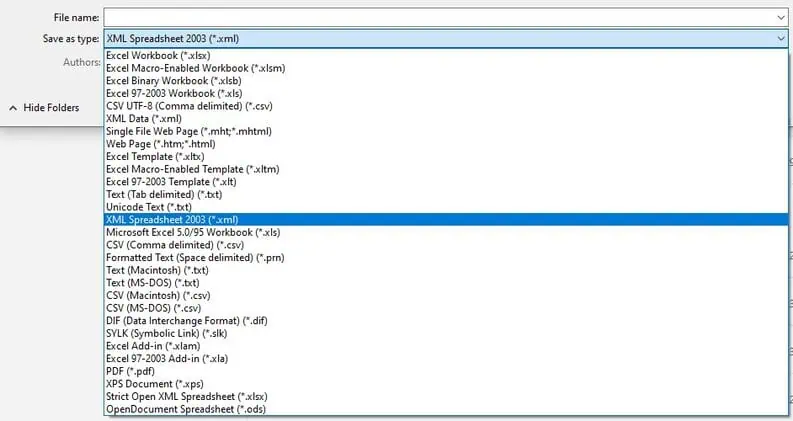Choose Excel Macro-Enabled Workbook (*.xlsm)
The image size is (793, 421).
[x=446, y=68]
